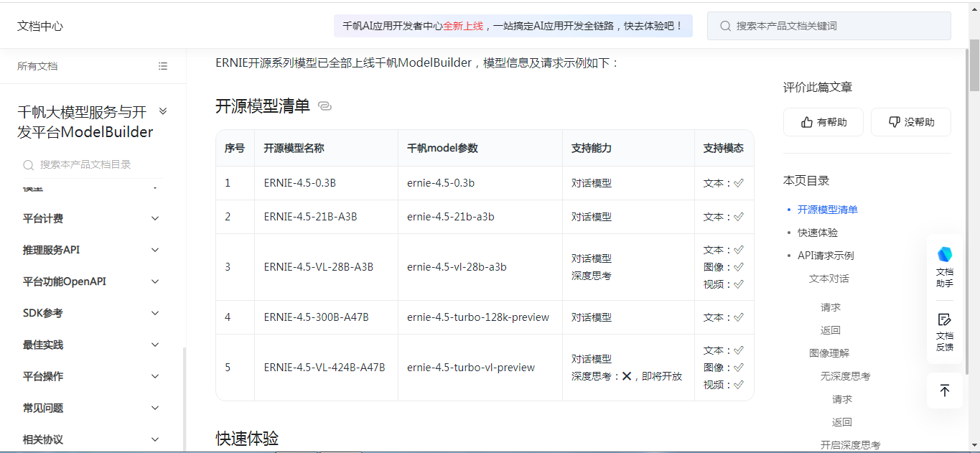This screenshot has height=453, width=980.
Task: Click the 支持模态 column header
Action: point(724,149)
